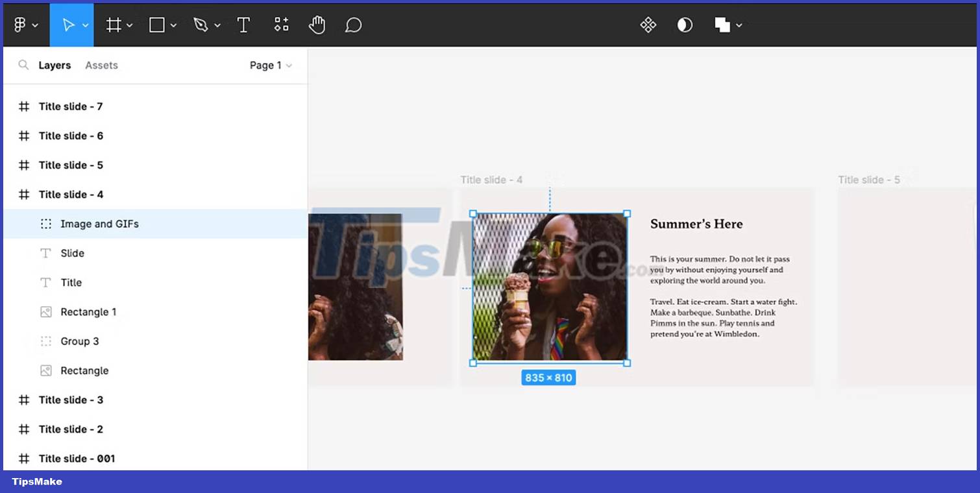Click the boolean operations icon
The width and height of the screenshot is (980, 493).
point(722,25)
